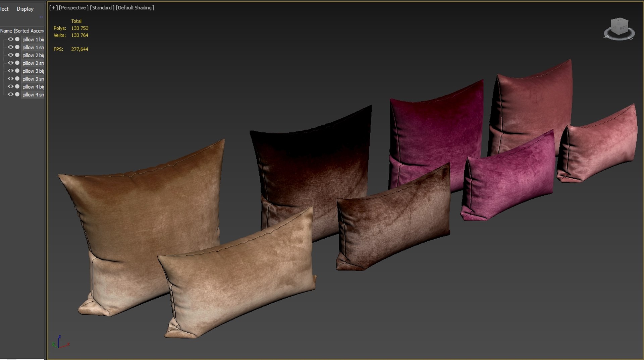Image resolution: width=644 pixels, height=360 pixels.
Task: Click the sphere icon of pillow 2 small
Action: (17, 63)
